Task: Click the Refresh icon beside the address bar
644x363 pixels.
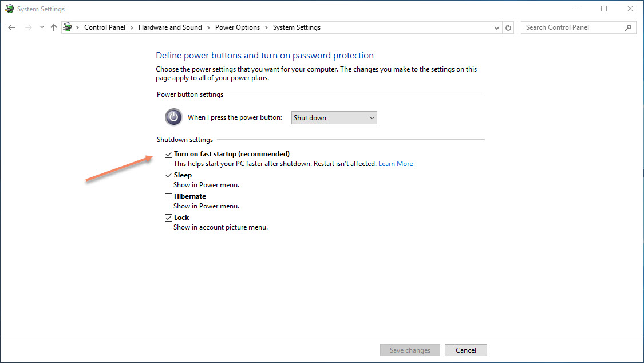Action: click(508, 27)
